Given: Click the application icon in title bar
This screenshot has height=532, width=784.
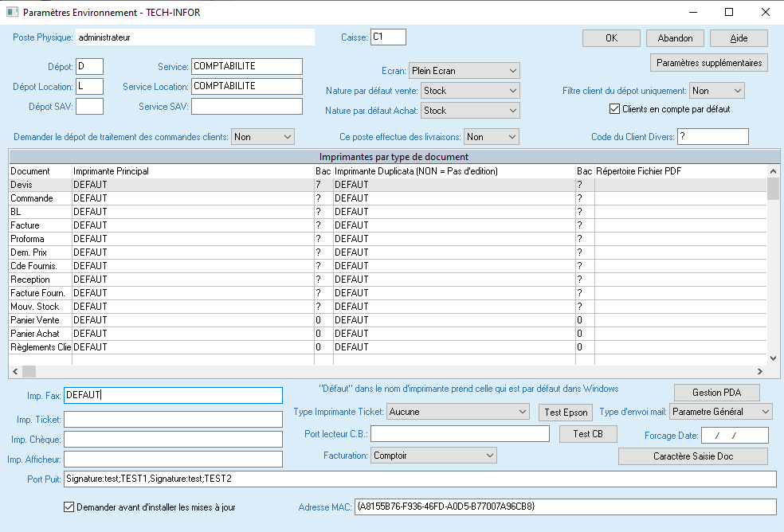Looking at the screenshot, I should click(x=12, y=12).
